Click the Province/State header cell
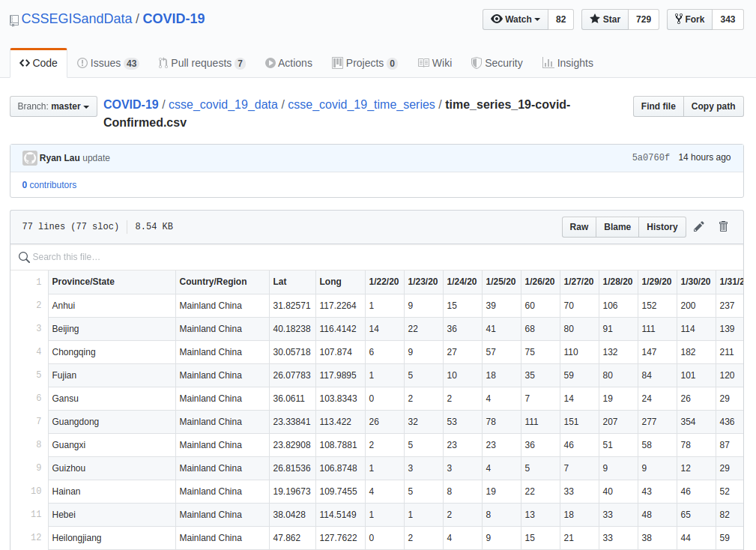The width and height of the screenshot is (756, 550). click(x=112, y=282)
